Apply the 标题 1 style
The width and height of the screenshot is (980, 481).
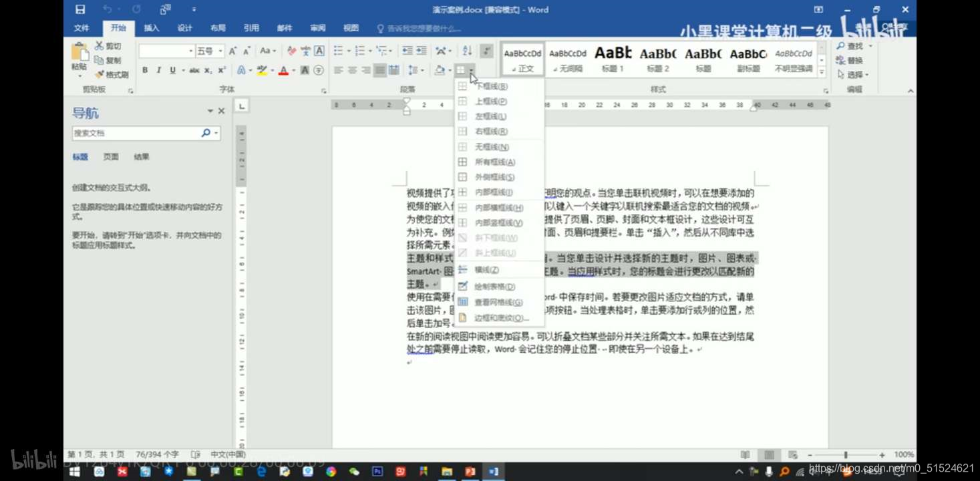[x=613, y=59]
